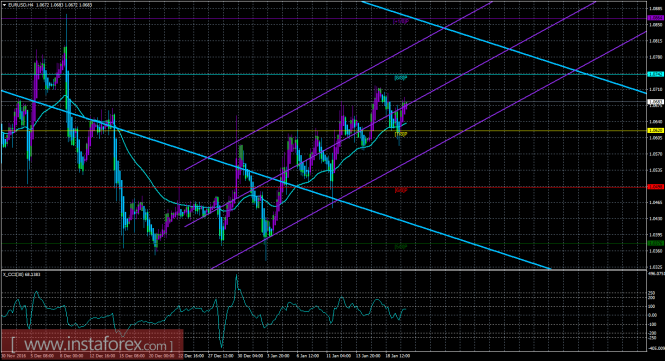The width and height of the screenshot is (665, 361).
Task: Select the yellow 1.0620 price tag on the scale
Action: (x=656, y=131)
